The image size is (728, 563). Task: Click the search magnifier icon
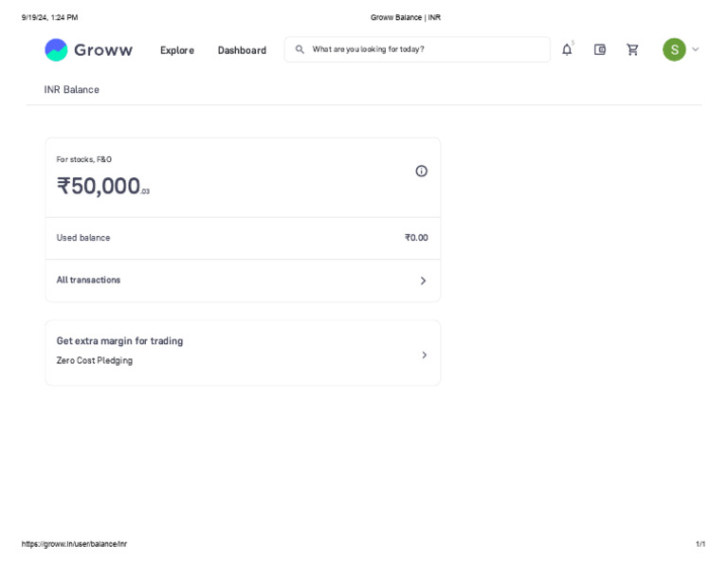tap(300, 49)
